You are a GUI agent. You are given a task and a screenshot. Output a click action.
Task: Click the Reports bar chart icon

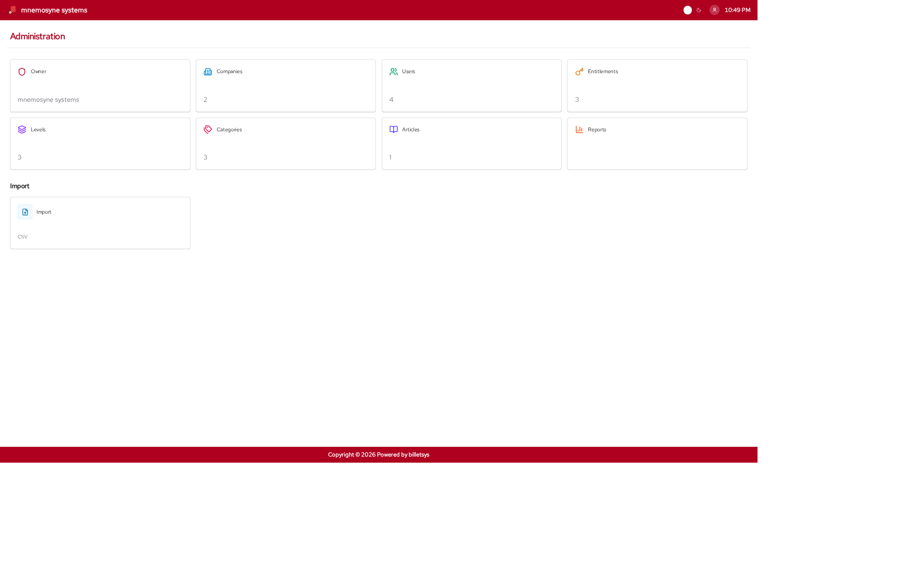(580, 130)
